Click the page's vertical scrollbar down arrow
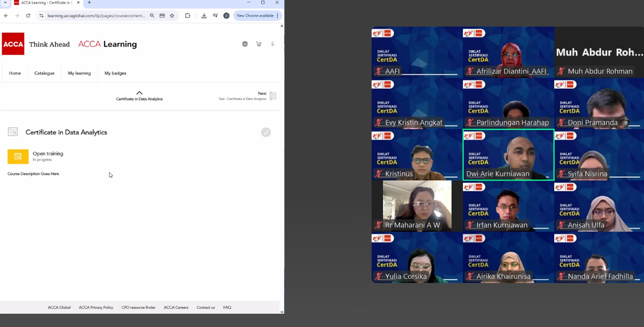 tap(282, 312)
